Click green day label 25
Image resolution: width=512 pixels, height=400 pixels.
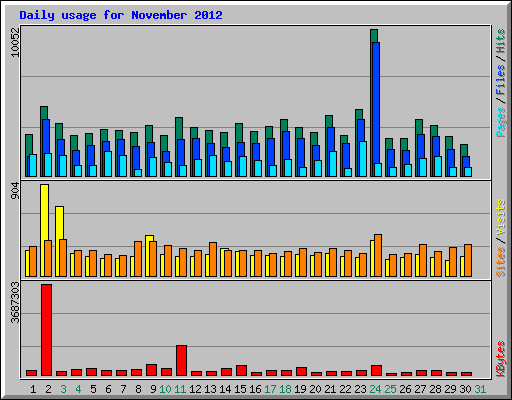390,389
